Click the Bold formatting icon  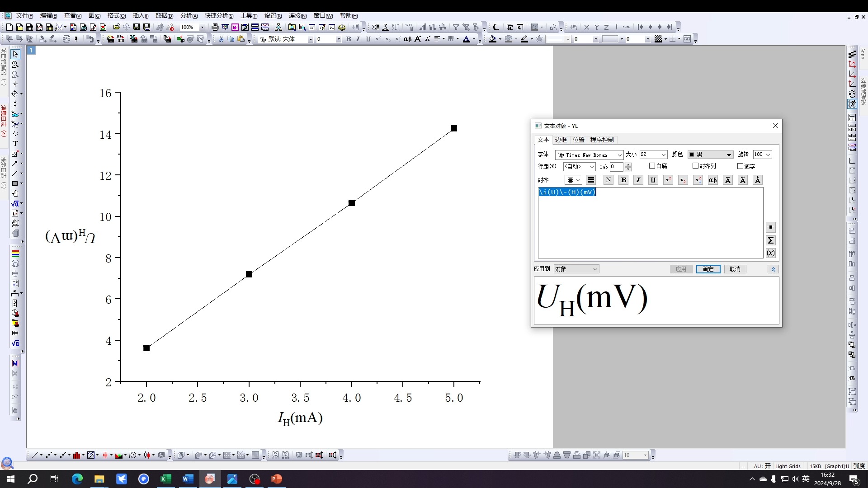point(623,180)
